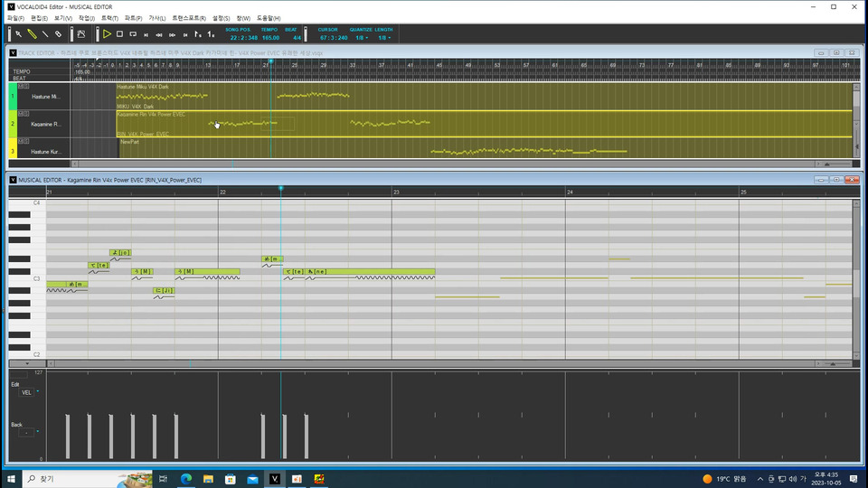868x488 pixels.
Task: Open the 가사(L) menu
Action: (157, 18)
